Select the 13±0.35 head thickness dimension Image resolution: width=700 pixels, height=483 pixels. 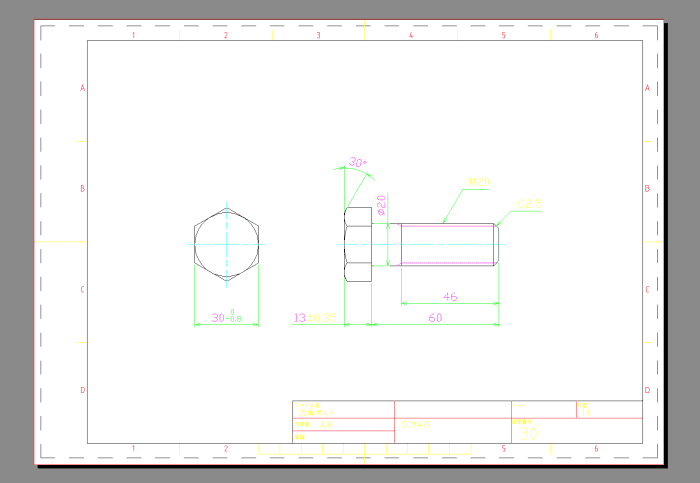coord(315,318)
